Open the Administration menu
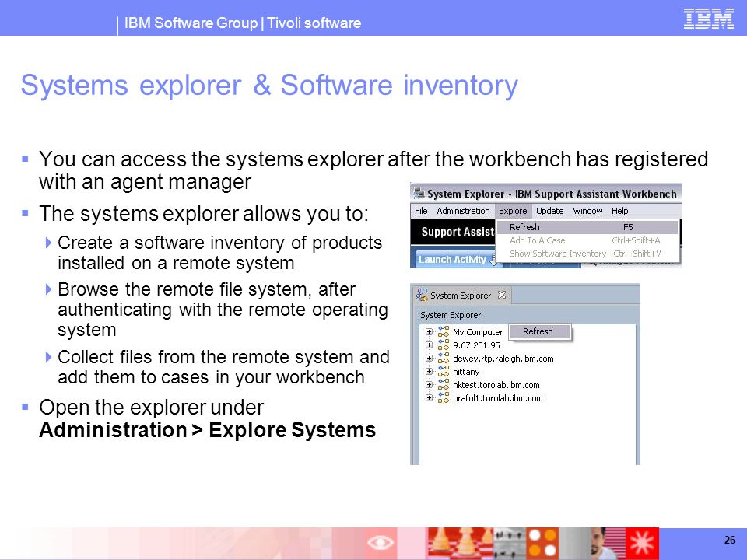 pos(462,211)
